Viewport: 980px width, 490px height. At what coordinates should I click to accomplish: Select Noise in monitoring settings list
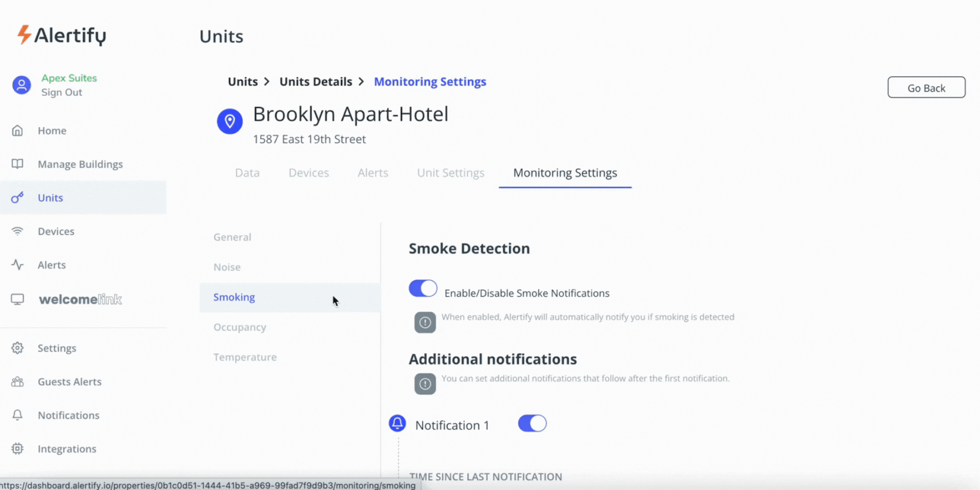click(227, 267)
